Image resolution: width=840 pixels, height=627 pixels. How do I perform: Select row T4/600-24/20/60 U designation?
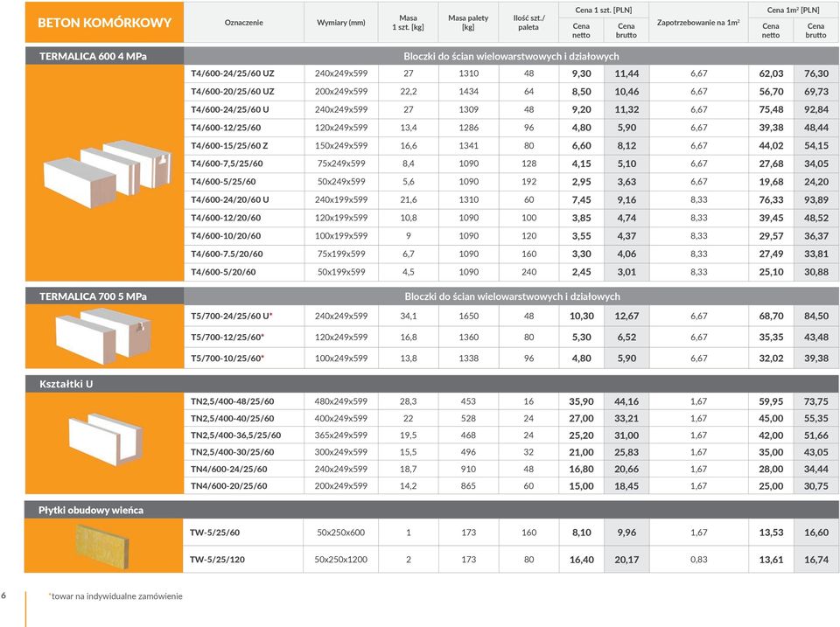230,199
